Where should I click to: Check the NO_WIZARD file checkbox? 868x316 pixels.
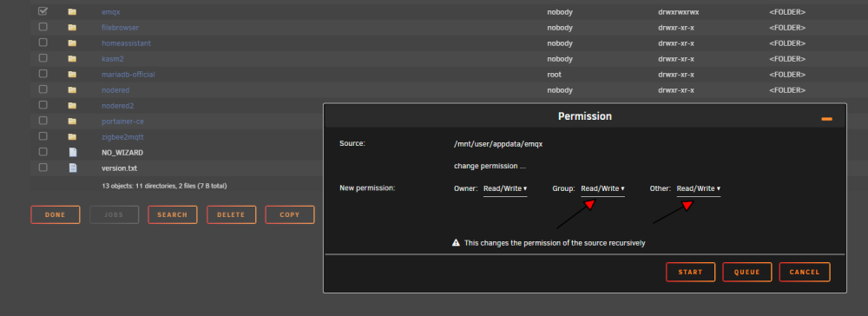coord(43,152)
